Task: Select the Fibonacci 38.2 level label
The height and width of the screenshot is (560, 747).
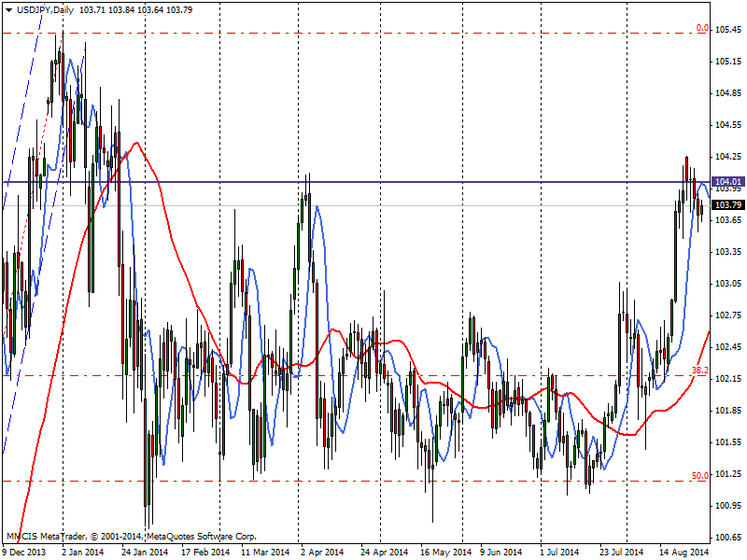Action: point(699,370)
